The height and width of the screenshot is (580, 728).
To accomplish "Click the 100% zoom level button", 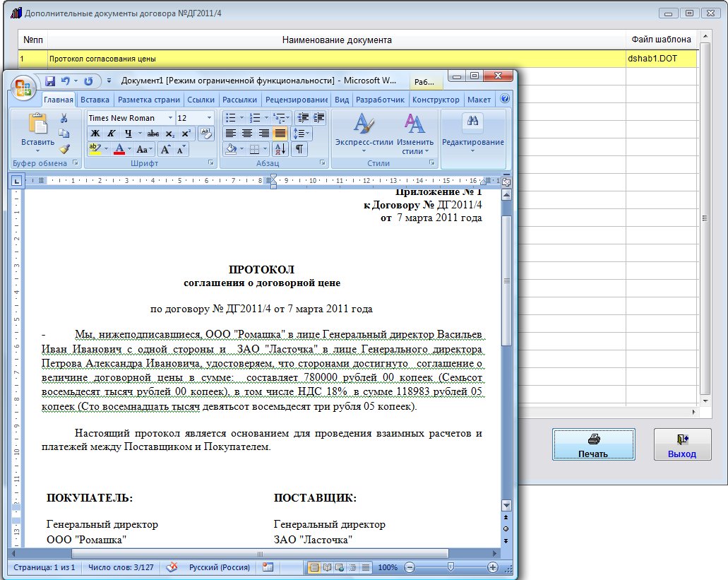I will click(x=388, y=567).
